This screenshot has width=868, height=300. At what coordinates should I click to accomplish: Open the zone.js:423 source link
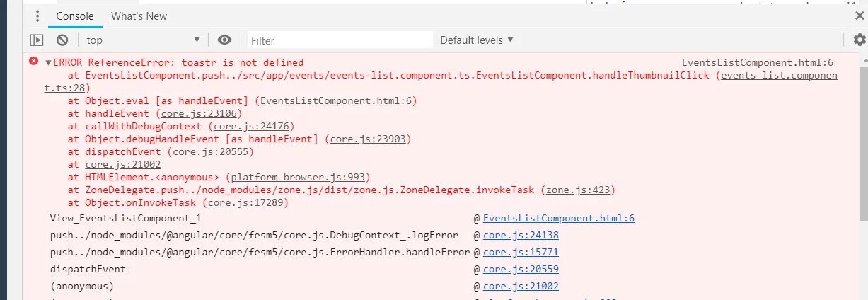point(578,190)
